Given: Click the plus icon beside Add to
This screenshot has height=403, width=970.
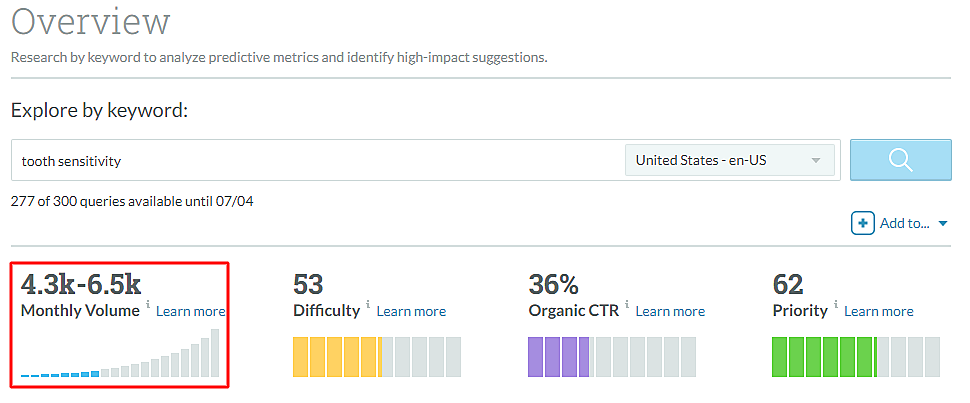Looking at the screenshot, I should tap(863, 223).
